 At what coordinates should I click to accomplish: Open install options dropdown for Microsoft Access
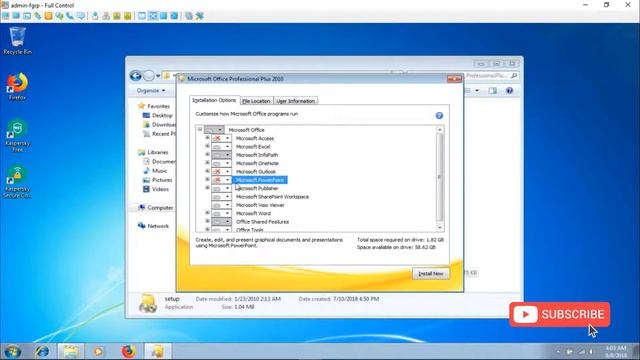pyautogui.click(x=221, y=138)
